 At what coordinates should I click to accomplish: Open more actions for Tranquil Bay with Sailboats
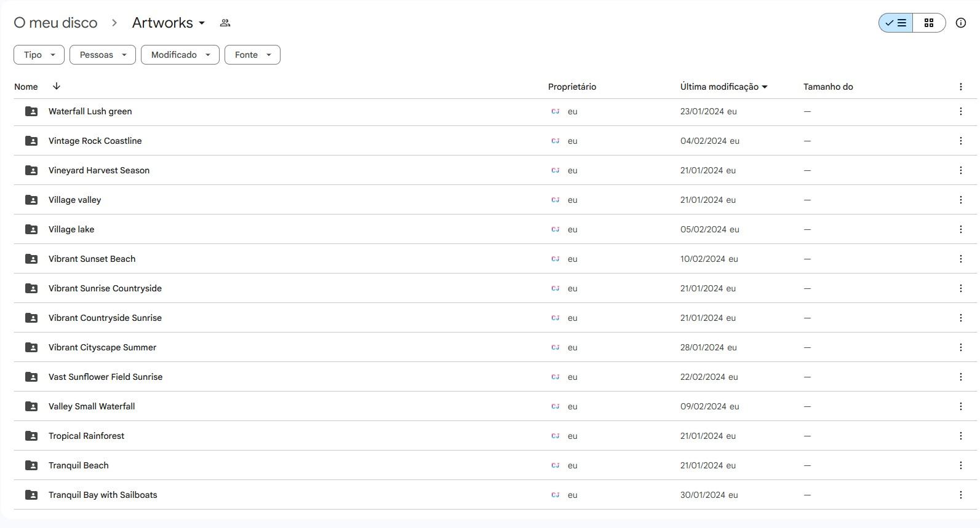[x=960, y=495]
